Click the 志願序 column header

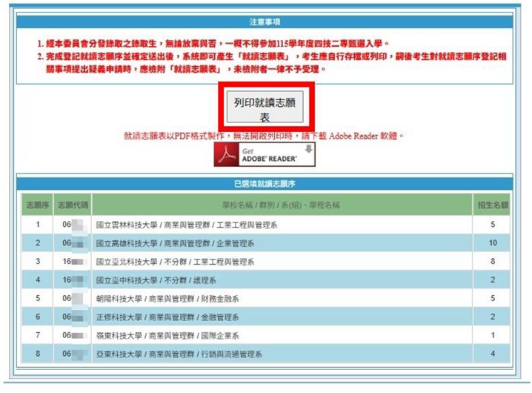pyautogui.click(x=35, y=204)
